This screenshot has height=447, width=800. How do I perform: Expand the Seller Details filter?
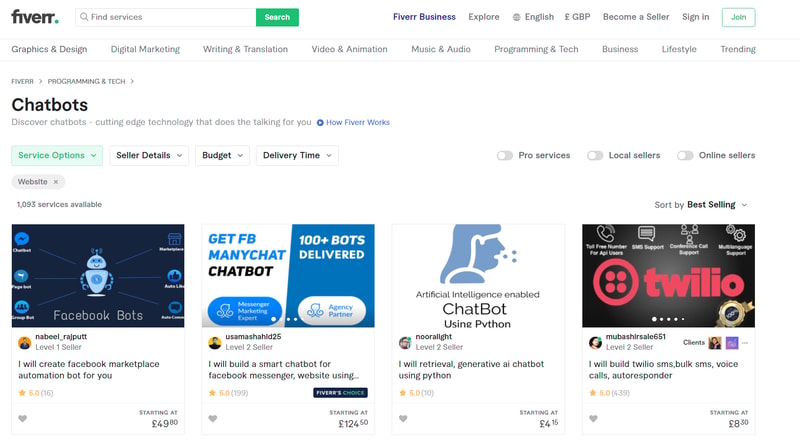coord(149,156)
